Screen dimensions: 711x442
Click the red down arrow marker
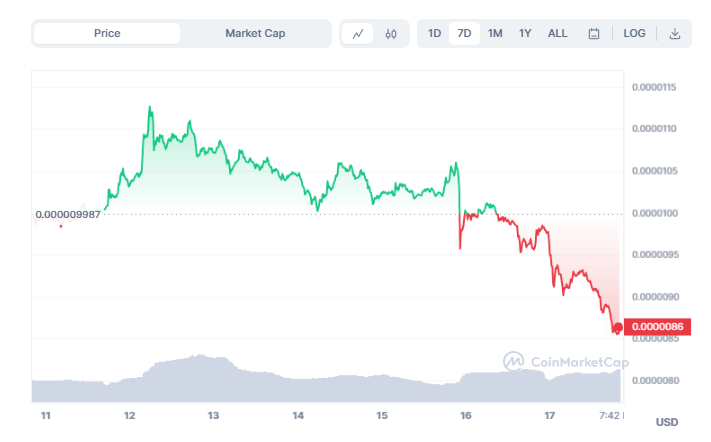[61, 226]
